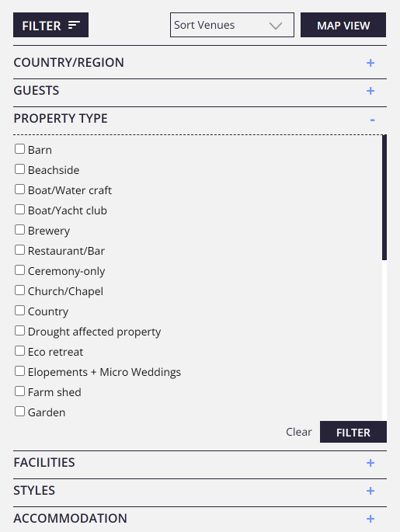Screen dimensions: 400x532
Task: Open Facilities section via plus icon
Action: [370, 463]
